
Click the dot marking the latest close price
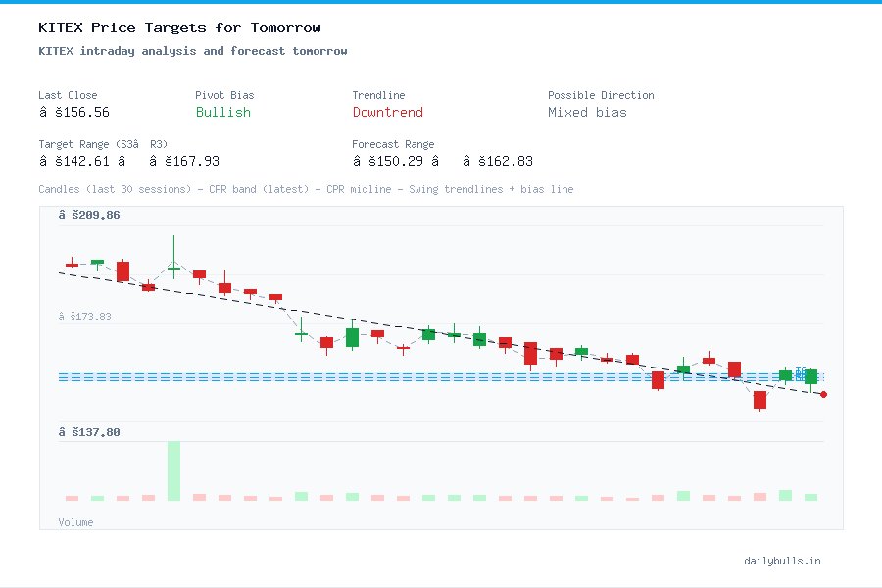tap(823, 394)
